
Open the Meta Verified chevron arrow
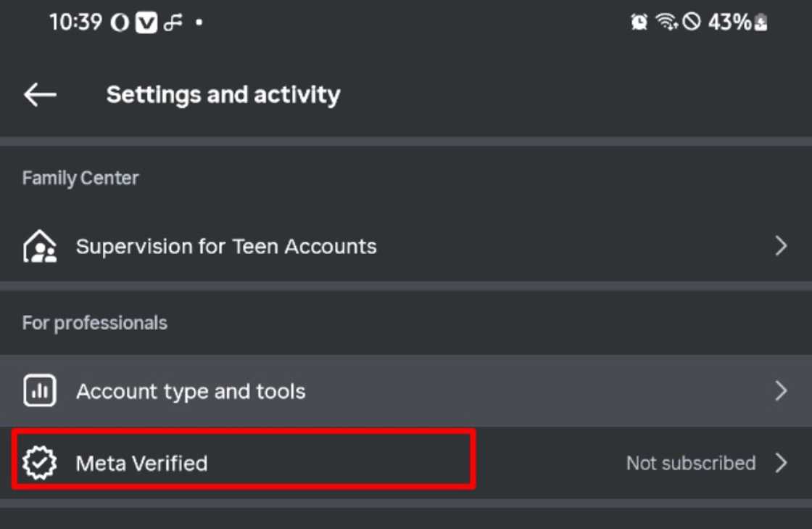[781, 463]
